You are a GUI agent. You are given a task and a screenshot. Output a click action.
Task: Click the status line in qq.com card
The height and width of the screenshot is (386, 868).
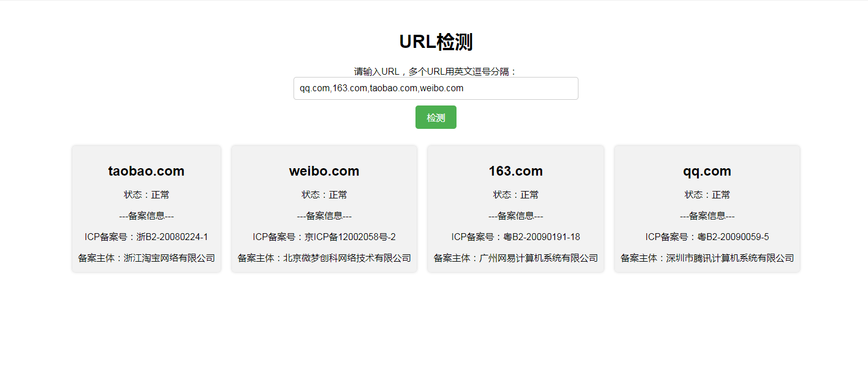tap(707, 194)
